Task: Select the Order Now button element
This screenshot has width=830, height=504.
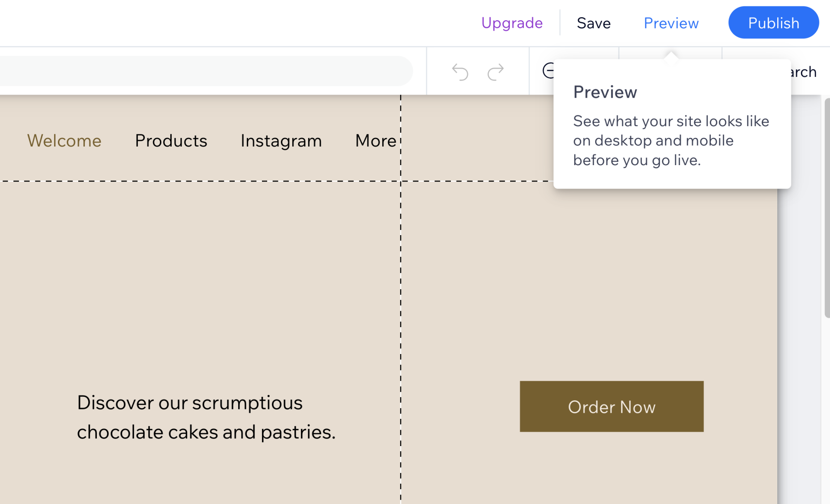Action: (611, 406)
